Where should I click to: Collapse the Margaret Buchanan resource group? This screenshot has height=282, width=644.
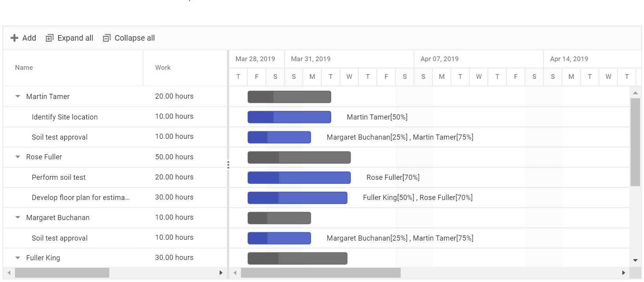[x=18, y=217]
